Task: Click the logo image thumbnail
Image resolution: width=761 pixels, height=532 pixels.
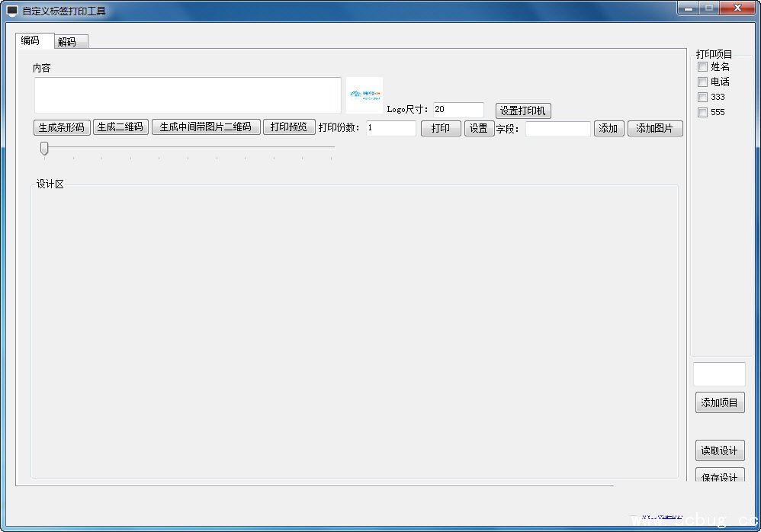Action: 364,95
